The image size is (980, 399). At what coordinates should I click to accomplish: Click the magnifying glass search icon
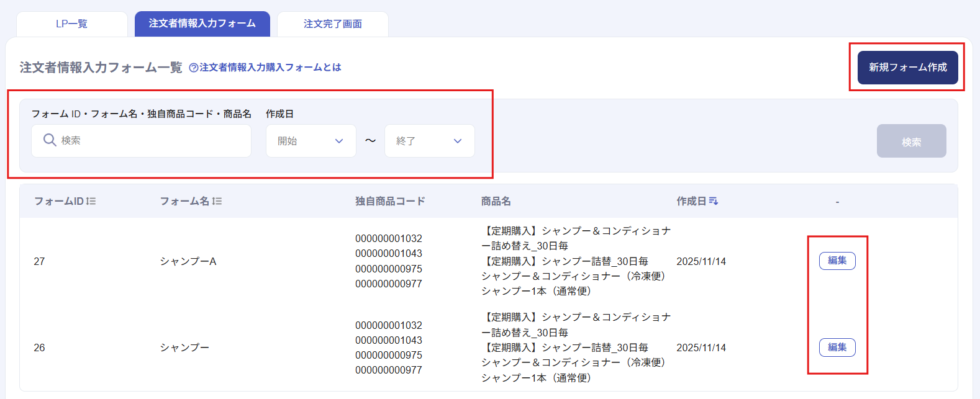click(50, 140)
